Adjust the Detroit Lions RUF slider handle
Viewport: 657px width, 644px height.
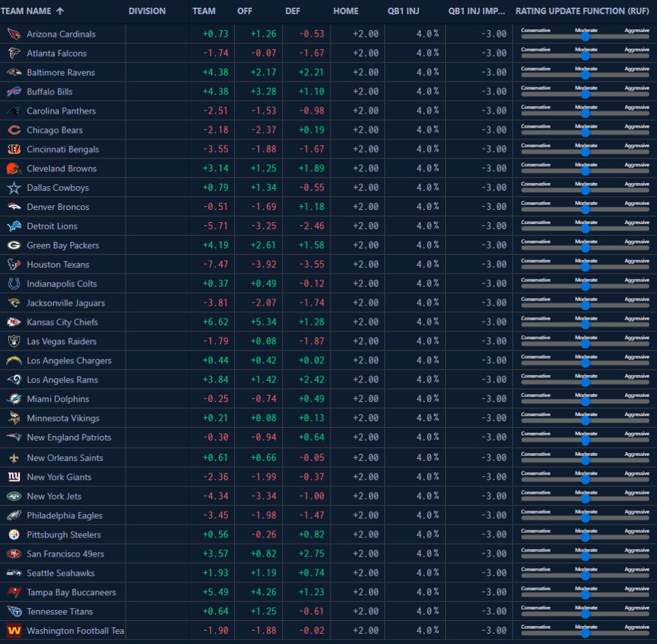(x=585, y=229)
